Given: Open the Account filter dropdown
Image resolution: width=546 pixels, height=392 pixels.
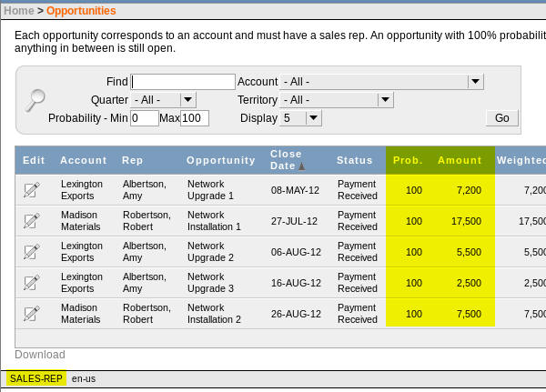Looking at the screenshot, I should point(381,82).
